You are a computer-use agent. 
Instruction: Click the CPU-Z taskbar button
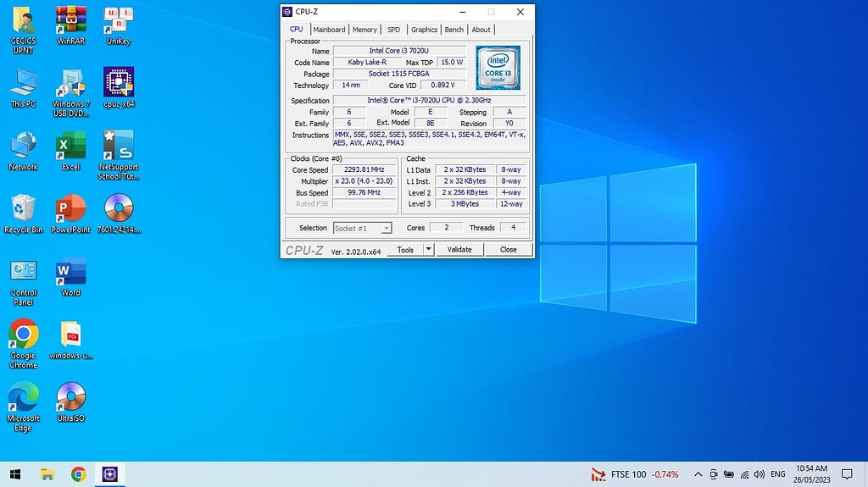point(109,474)
